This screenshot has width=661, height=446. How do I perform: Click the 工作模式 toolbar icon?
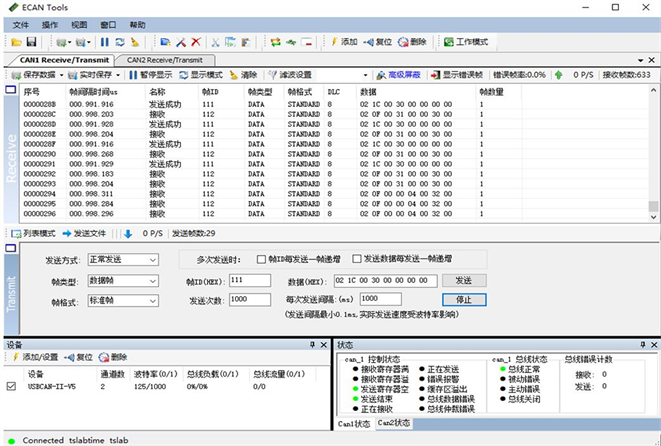coord(465,42)
